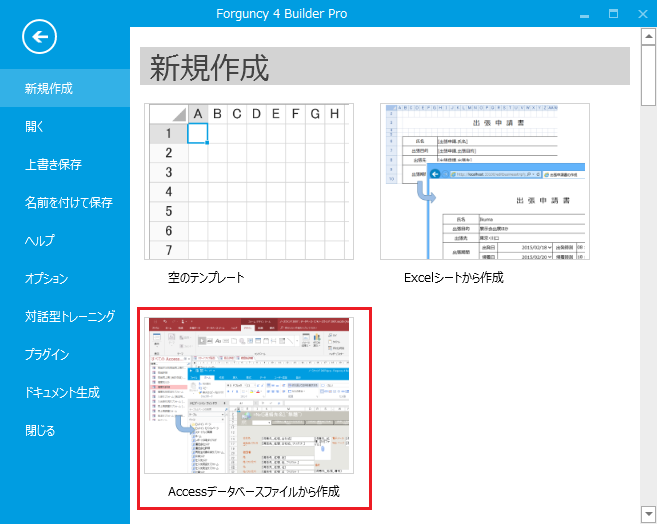Click the Excelシートから作成 label
Viewport: 657px width, 524px height.
click(454, 277)
